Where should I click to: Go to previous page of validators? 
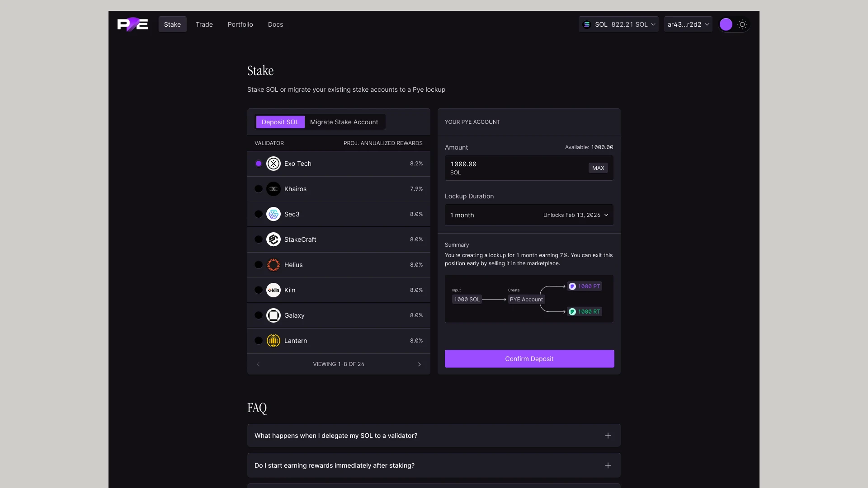[258, 364]
